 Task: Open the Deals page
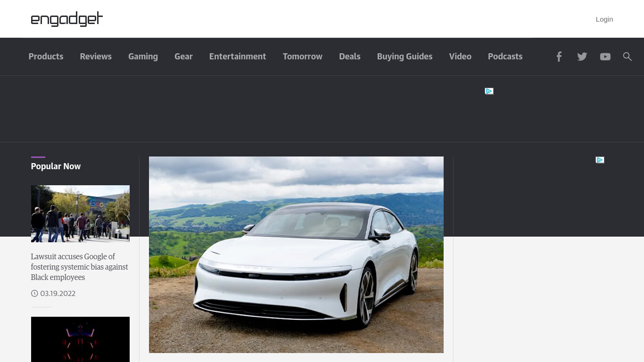[x=350, y=57]
